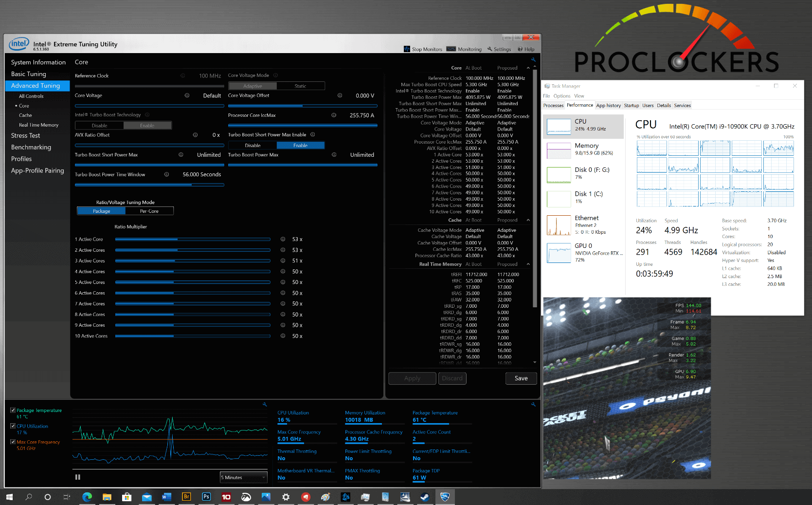The height and width of the screenshot is (505, 812).
Task: Open Photoshop from taskbar
Action: click(x=206, y=497)
